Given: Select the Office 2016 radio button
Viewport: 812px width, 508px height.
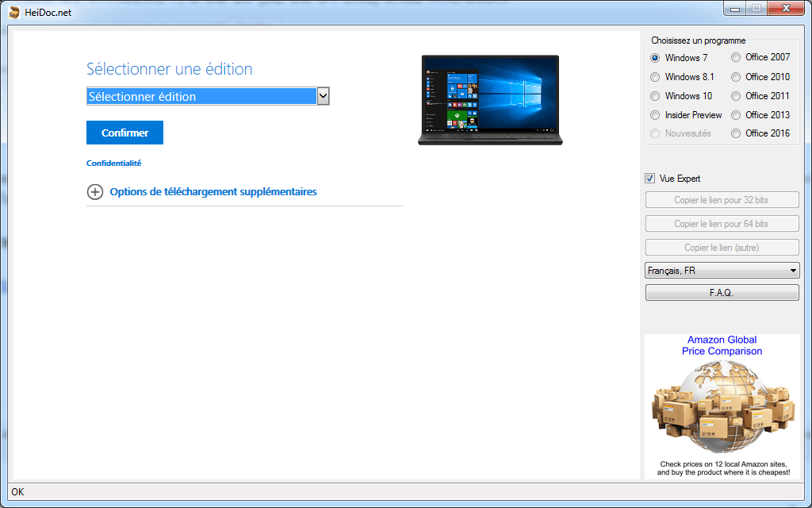Looking at the screenshot, I should (x=736, y=133).
